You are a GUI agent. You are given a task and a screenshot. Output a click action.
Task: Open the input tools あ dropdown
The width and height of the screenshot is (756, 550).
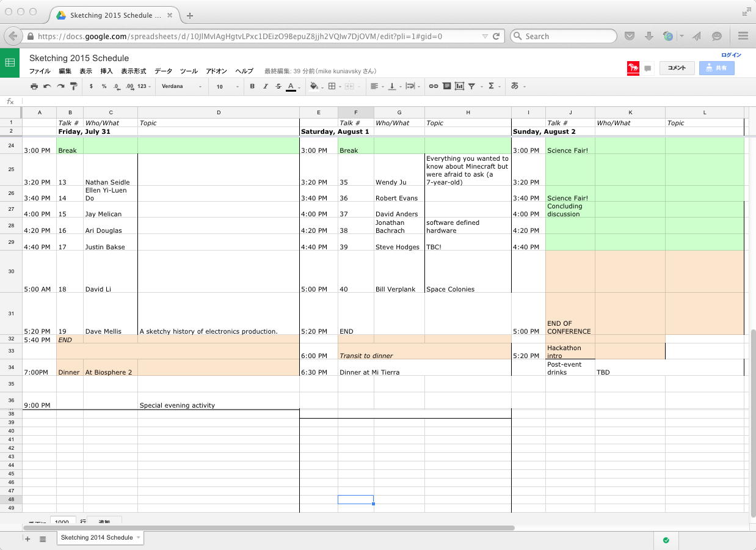(518, 87)
